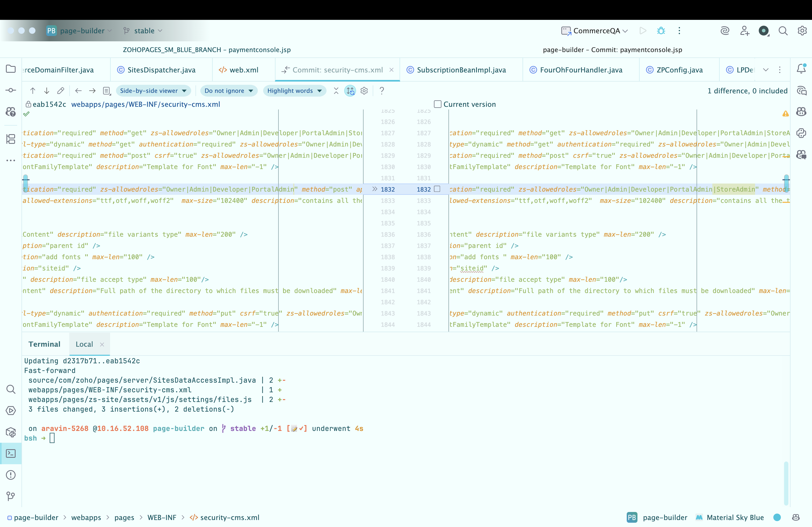Open notifications bell icon
The width and height of the screenshot is (812, 527).
[801, 69]
